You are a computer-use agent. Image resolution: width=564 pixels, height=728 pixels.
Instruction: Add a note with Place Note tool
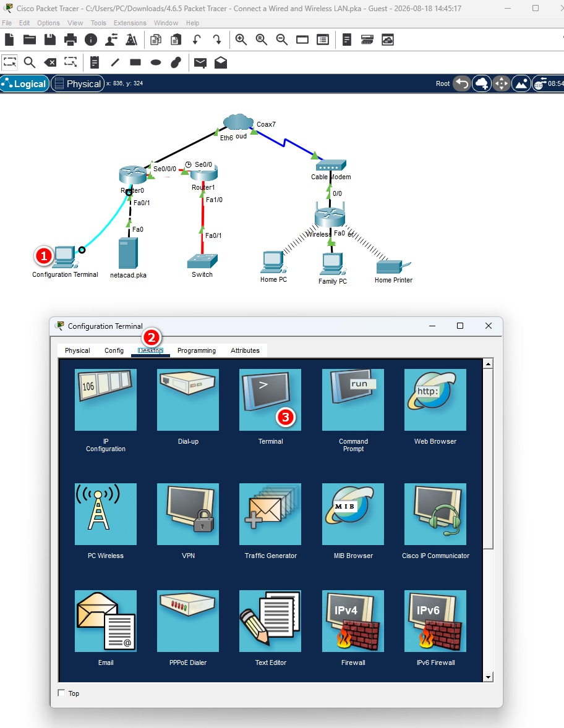tap(95, 62)
